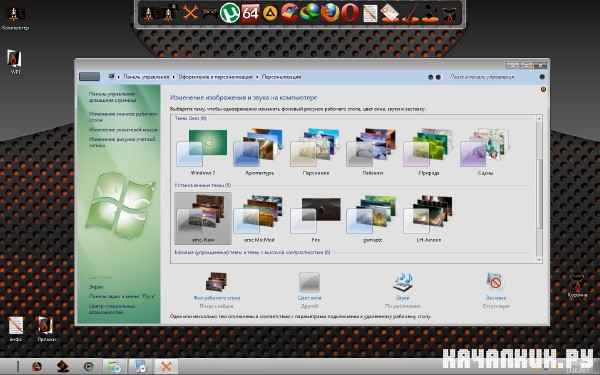This screenshot has width=600, height=375.
Task: Select the Персонажи theme
Action: 316,152
